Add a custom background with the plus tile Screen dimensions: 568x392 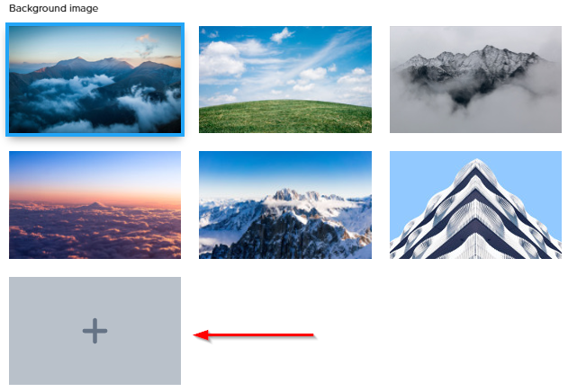click(95, 331)
